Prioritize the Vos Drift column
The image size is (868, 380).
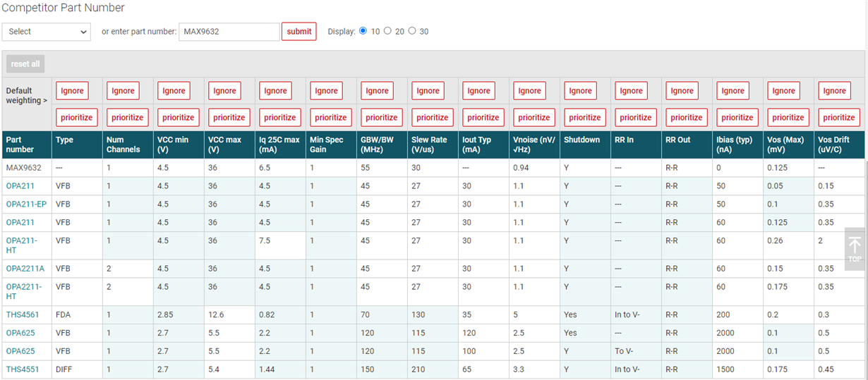838,118
